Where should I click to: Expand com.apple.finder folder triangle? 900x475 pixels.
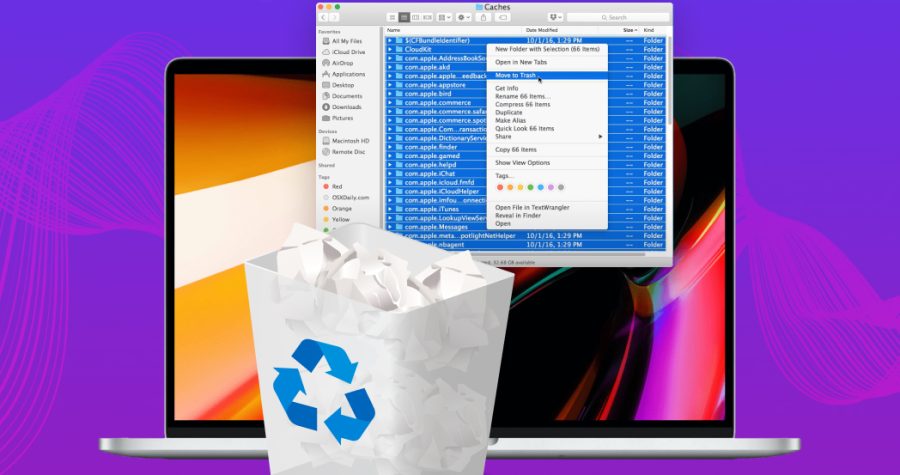[x=390, y=147]
